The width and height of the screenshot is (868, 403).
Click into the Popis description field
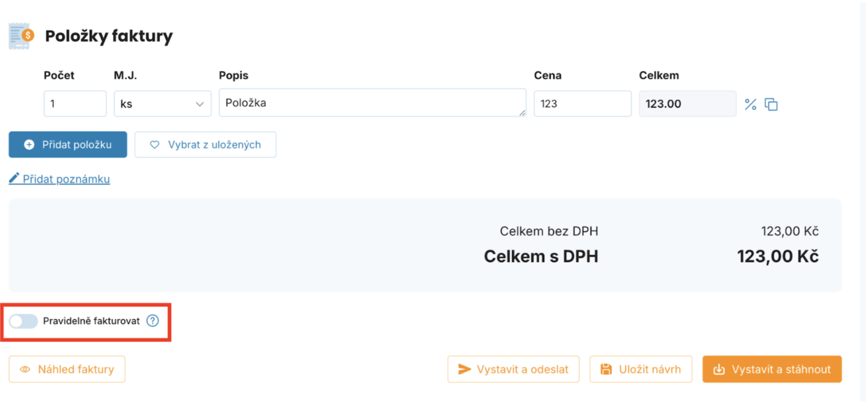tap(372, 103)
